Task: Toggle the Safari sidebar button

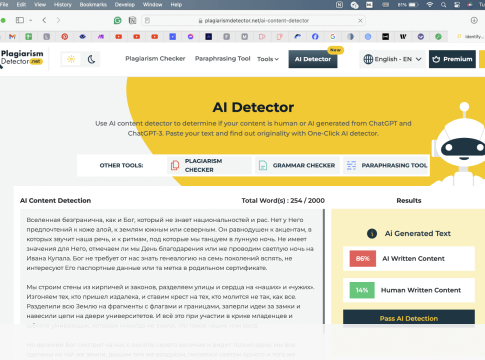Action: [20, 20]
